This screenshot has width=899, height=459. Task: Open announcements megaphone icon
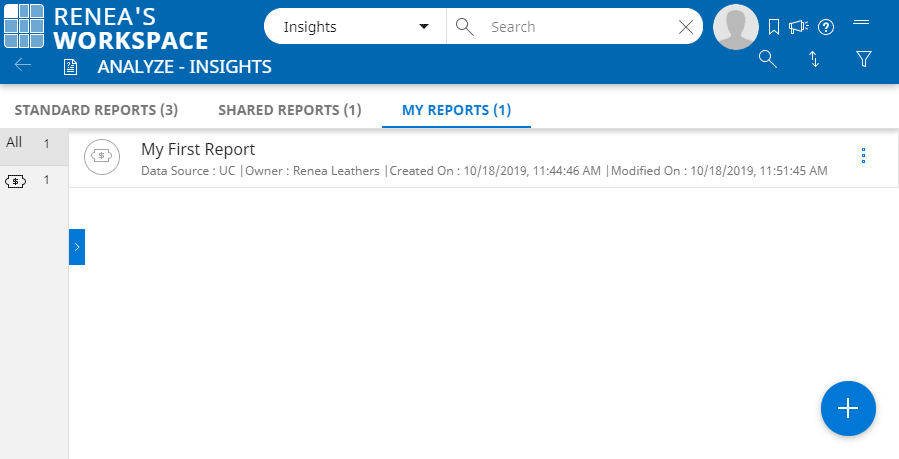pos(799,26)
